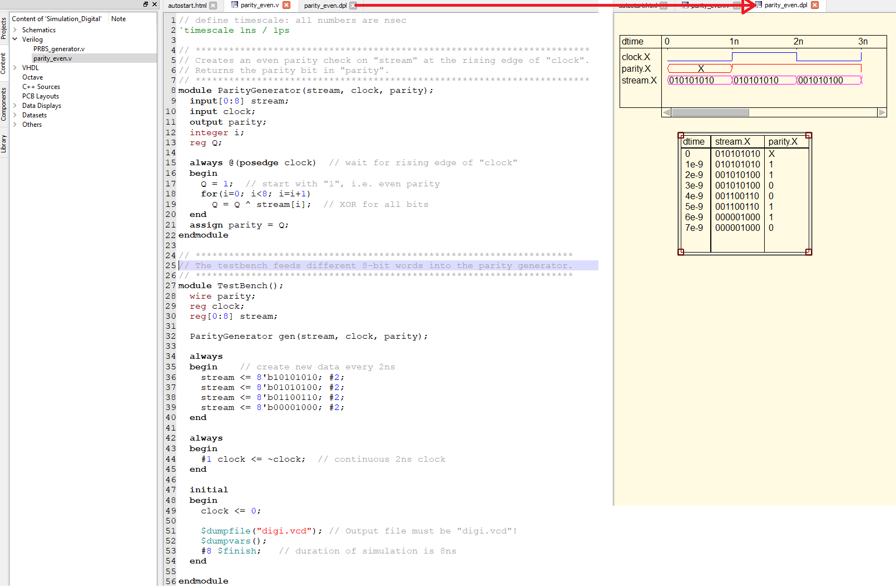Switch to the Projects side tab
The height and width of the screenshot is (588, 896).
pyautogui.click(x=3, y=28)
